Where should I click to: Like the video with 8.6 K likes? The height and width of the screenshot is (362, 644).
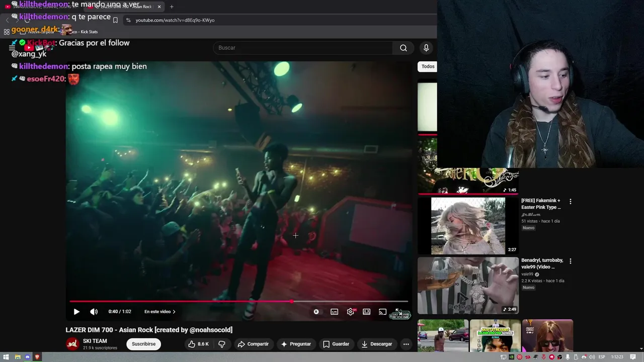[x=198, y=344]
